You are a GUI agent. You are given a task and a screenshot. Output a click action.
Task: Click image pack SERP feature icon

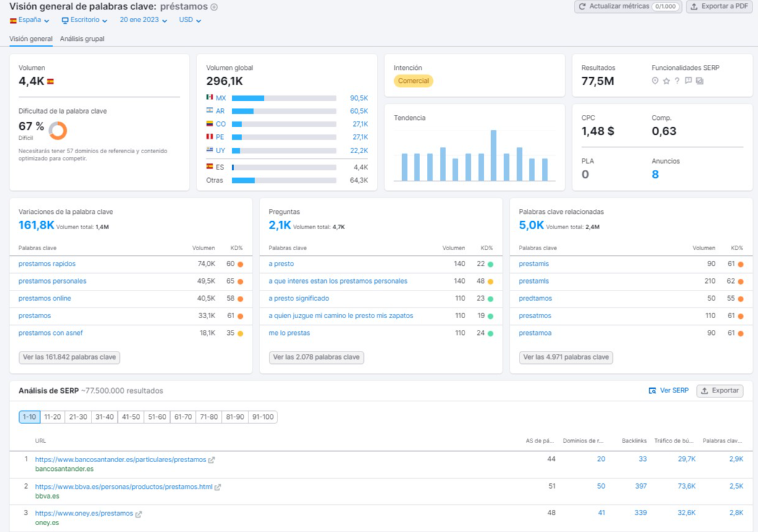699,81
